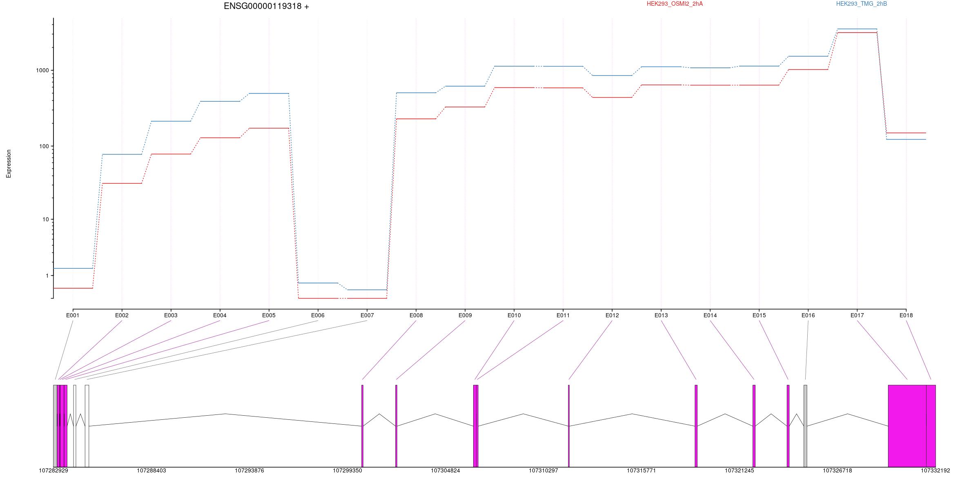Image resolution: width=980 pixels, height=490 pixels.
Task: Click exon label E016
Action: [x=808, y=315]
